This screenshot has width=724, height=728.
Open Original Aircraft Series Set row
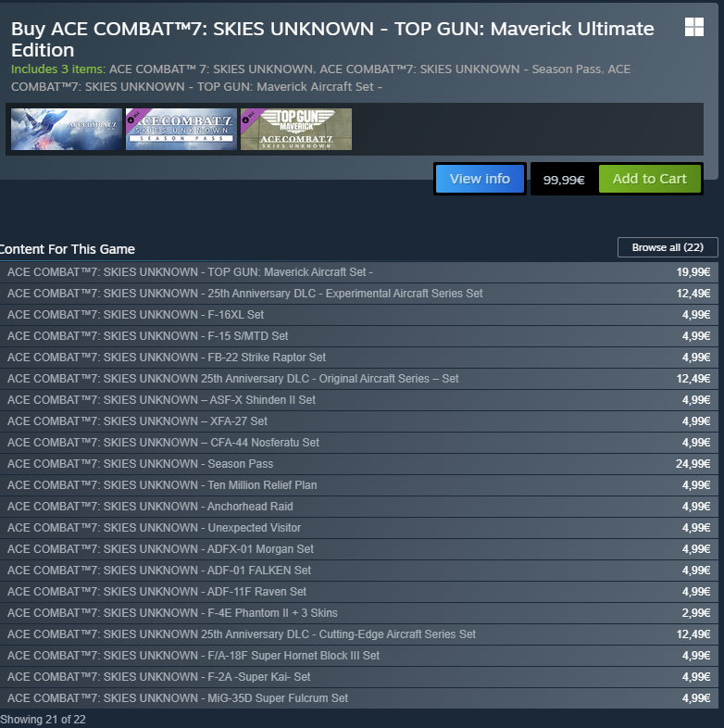(358, 379)
